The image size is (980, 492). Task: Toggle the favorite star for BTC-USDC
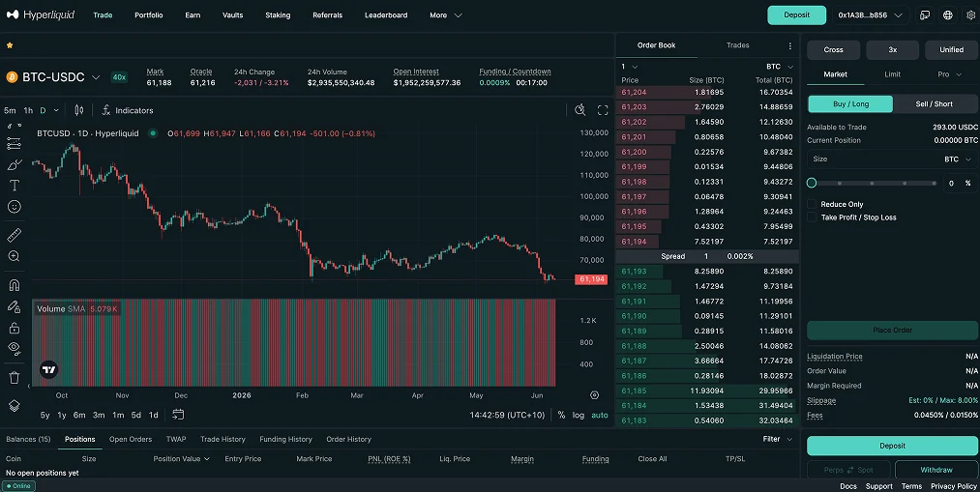pyautogui.click(x=10, y=45)
